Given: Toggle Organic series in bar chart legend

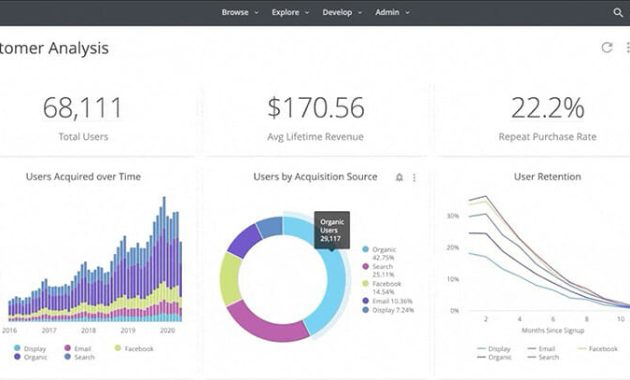Looking at the screenshot, I should [x=31, y=357].
